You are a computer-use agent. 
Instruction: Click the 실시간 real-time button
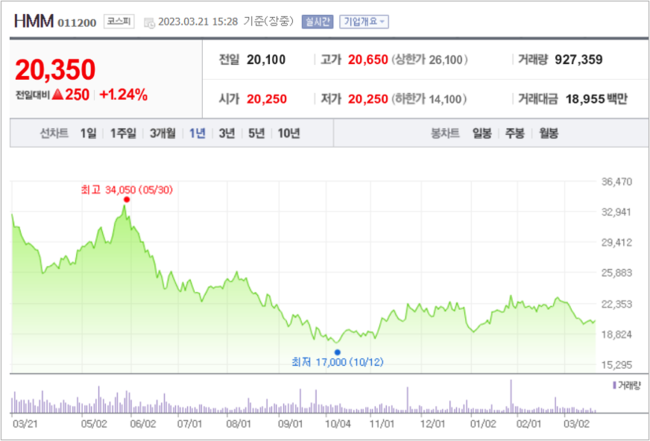tap(318, 21)
